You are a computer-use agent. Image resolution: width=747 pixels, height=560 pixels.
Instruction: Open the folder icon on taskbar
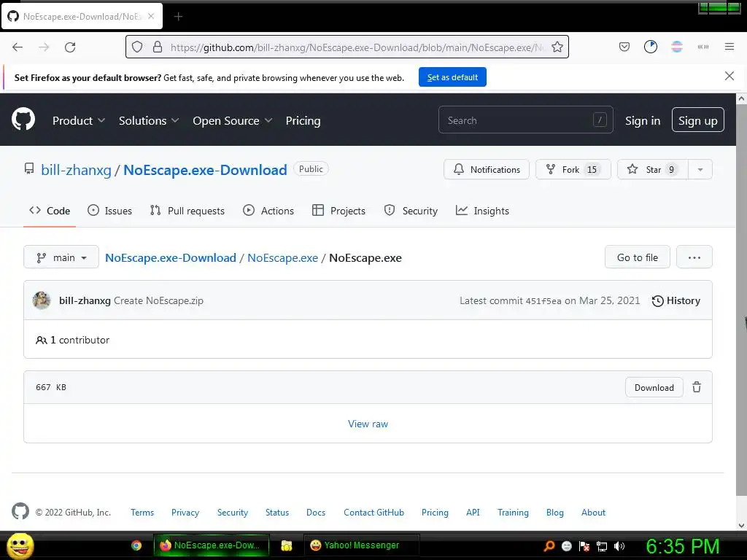tap(286, 545)
